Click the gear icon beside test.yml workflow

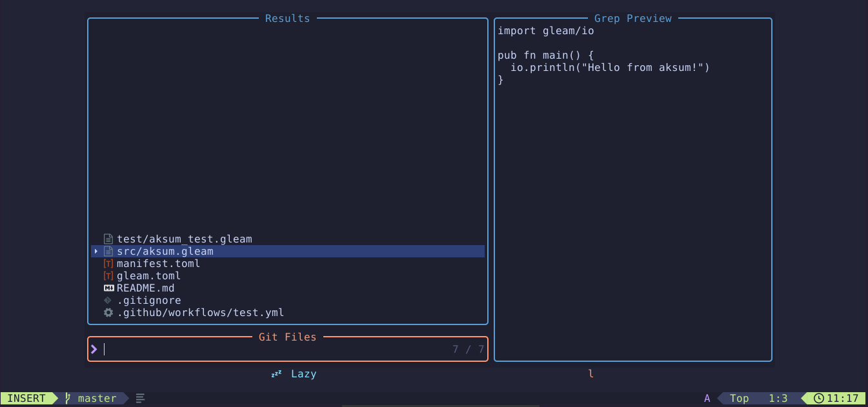point(108,312)
